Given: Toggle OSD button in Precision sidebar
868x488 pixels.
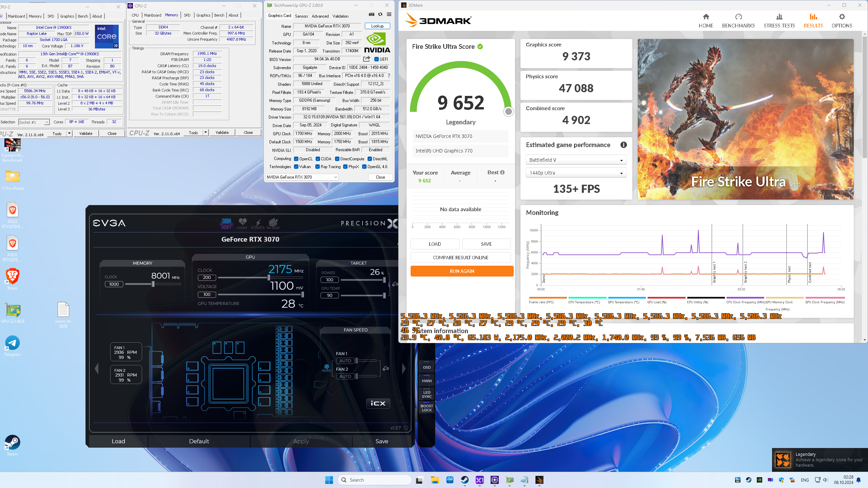Looking at the screenshot, I should [427, 367].
